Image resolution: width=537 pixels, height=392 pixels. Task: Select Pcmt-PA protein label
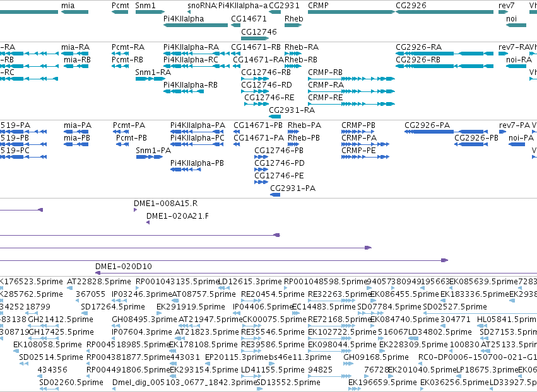click(x=129, y=125)
